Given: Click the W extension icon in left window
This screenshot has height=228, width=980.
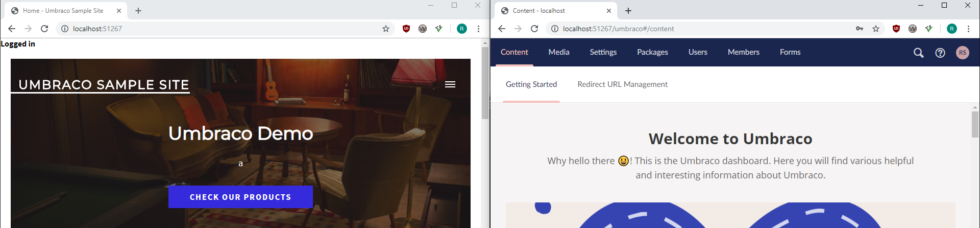Looking at the screenshot, I should pyautogui.click(x=423, y=29).
